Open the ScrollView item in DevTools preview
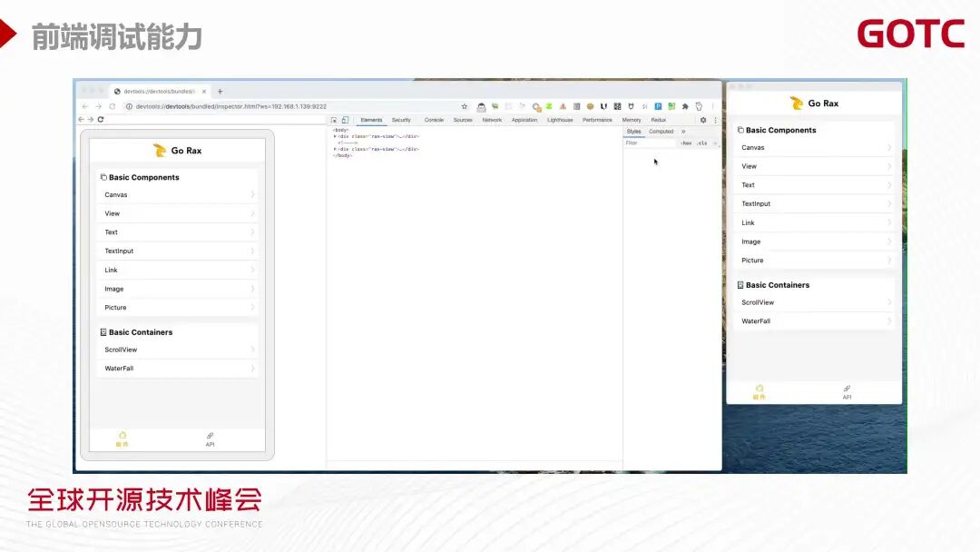 [178, 350]
